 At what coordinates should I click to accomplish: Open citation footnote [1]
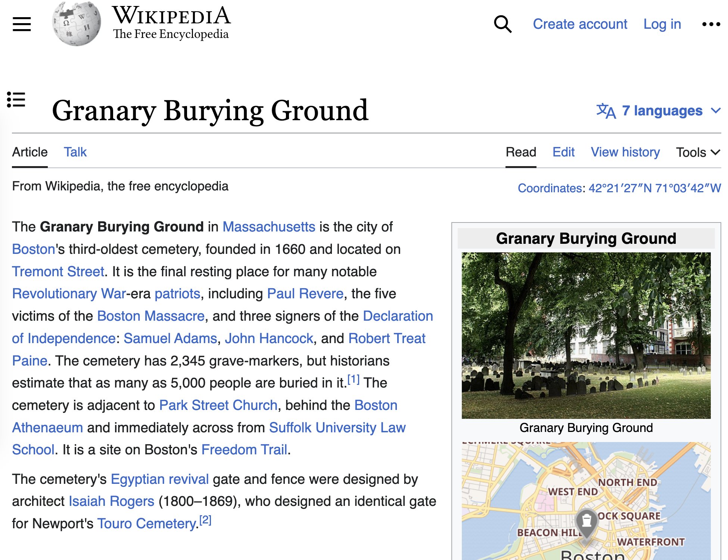click(x=353, y=380)
